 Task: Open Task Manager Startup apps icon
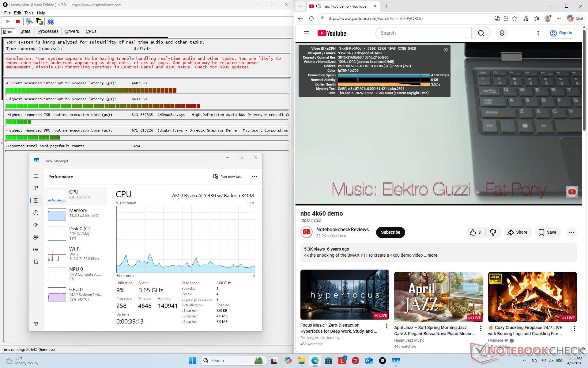(36, 225)
